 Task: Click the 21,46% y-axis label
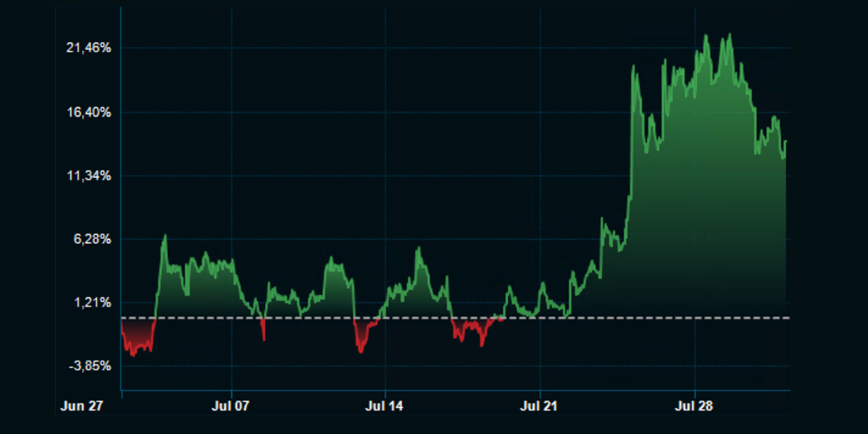(89, 49)
